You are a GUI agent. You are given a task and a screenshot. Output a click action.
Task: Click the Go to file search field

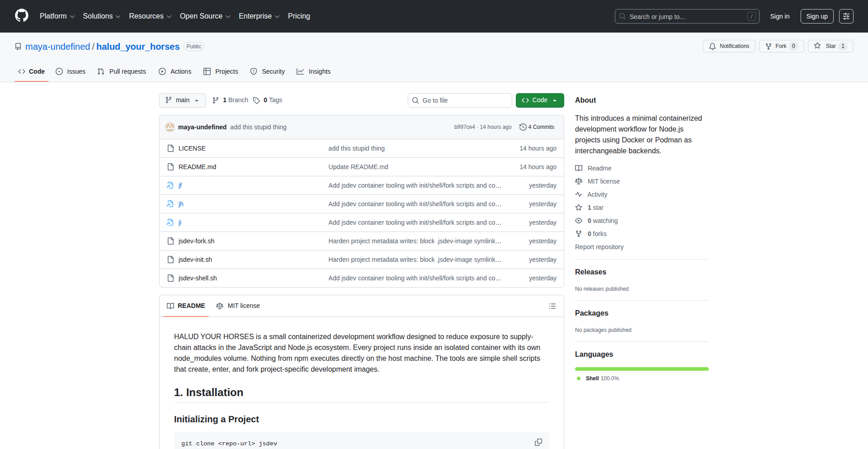click(460, 100)
